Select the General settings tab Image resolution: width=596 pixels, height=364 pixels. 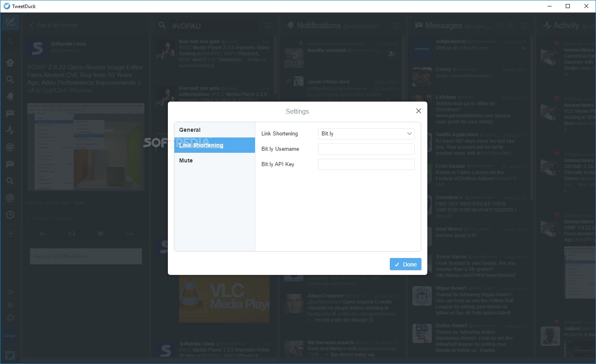215,130
